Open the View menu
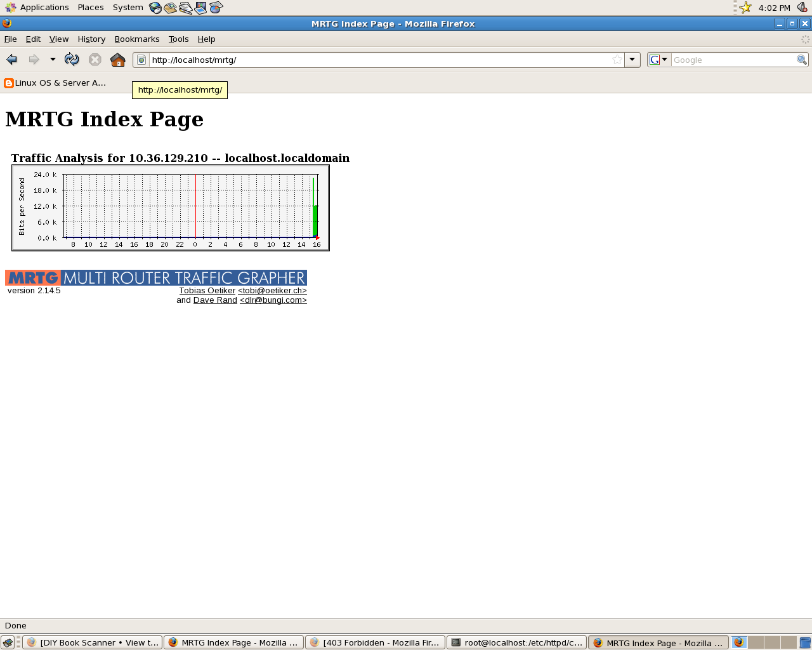The height and width of the screenshot is (650, 812). pyautogui.click(x=59, y=39)
